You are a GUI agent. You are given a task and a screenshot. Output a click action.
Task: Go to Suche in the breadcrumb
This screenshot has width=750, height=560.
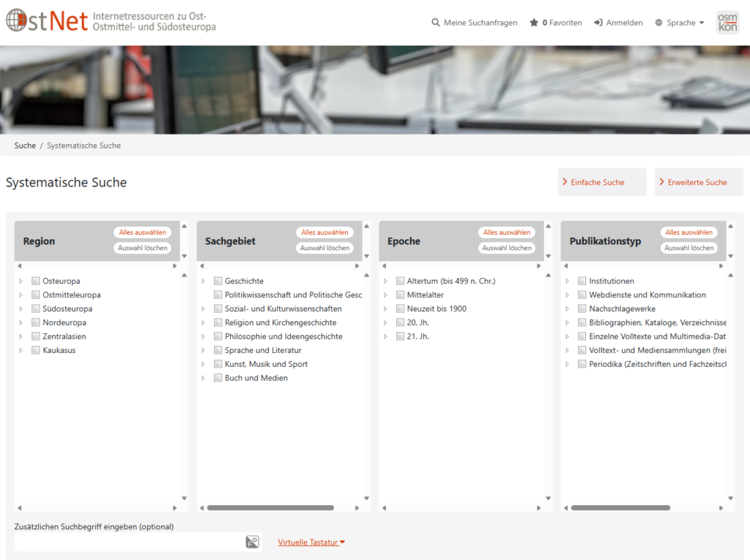click(24, 146)
